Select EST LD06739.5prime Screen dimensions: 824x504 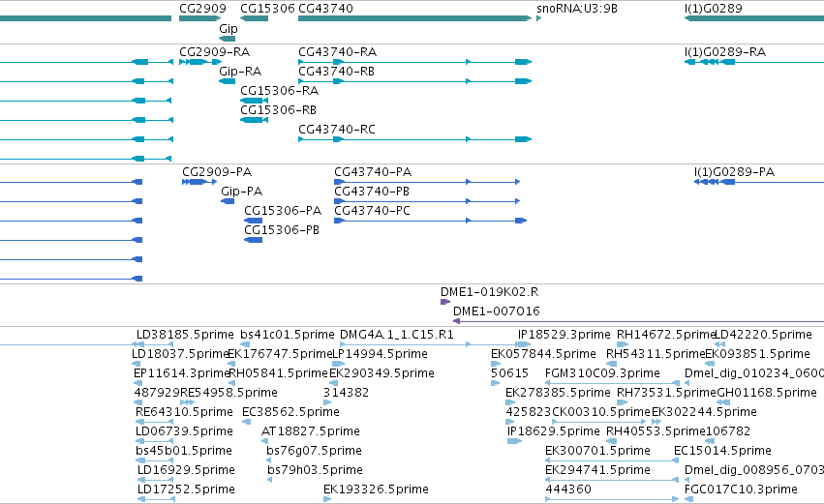[184, 431]
